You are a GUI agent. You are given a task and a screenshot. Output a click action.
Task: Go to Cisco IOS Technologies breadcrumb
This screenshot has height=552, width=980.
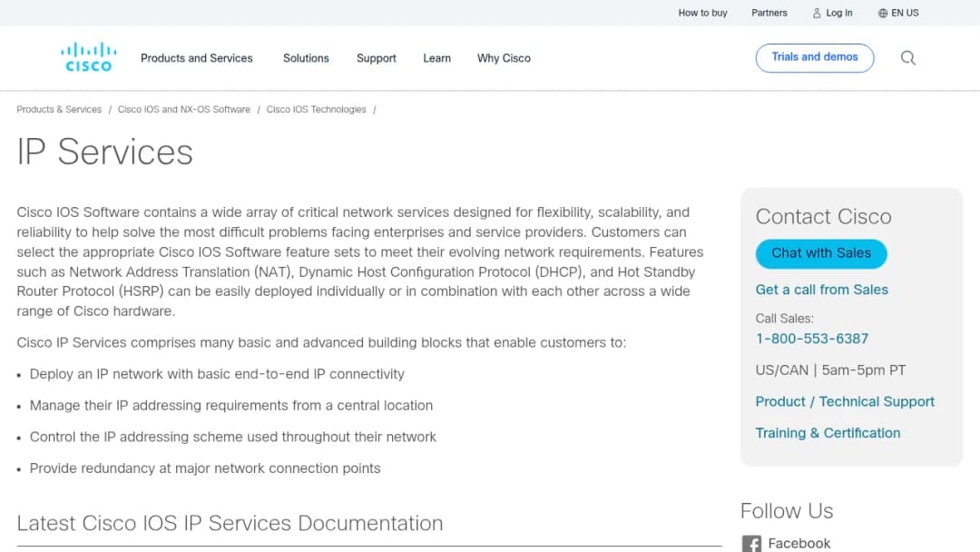(x=317, y=109)
